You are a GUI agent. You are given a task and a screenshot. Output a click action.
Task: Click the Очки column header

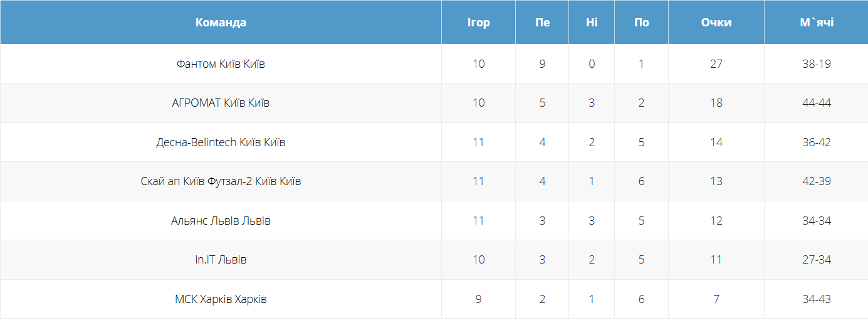(x=716, y=23)
